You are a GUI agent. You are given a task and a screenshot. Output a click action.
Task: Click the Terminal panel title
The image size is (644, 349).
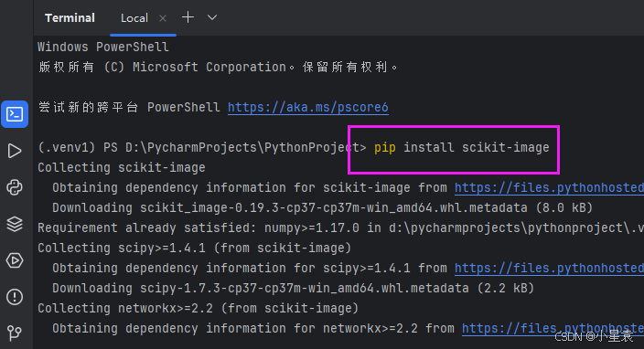(70, 17)
